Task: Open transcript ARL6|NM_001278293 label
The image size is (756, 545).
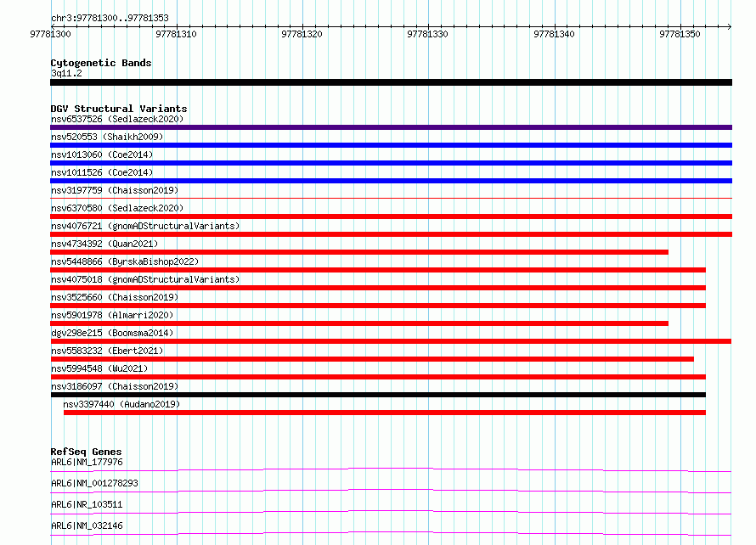Action: click(94, 483)
